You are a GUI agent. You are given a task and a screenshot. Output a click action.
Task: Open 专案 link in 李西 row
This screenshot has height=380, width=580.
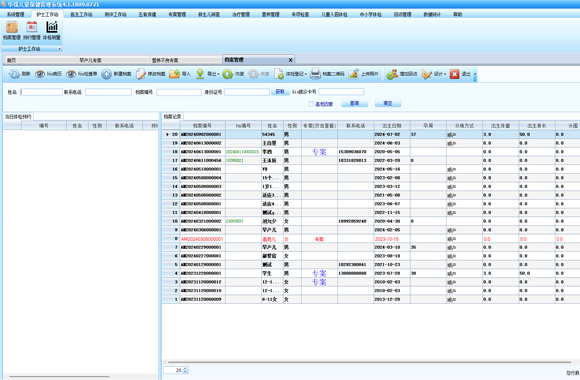point(319,152)
